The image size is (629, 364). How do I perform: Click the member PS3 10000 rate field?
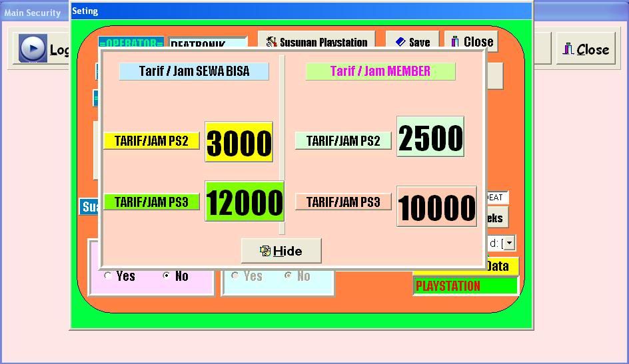click(x=436, y=206)
